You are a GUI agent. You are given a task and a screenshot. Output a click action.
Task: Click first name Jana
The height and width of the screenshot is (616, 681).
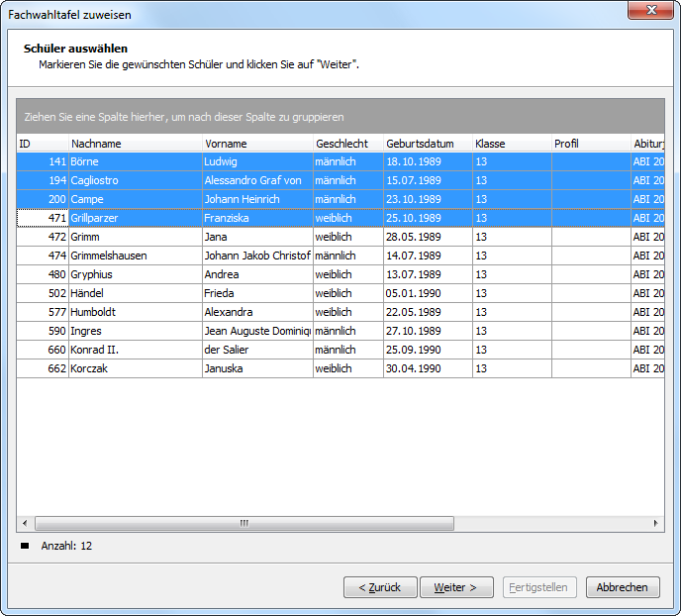pos(216,237)
